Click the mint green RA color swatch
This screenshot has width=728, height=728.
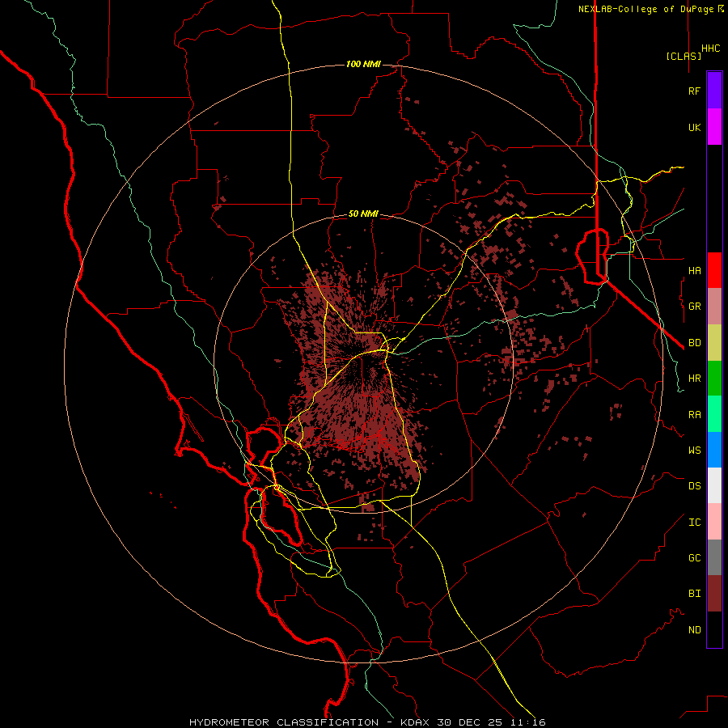(x=714, y=414)
